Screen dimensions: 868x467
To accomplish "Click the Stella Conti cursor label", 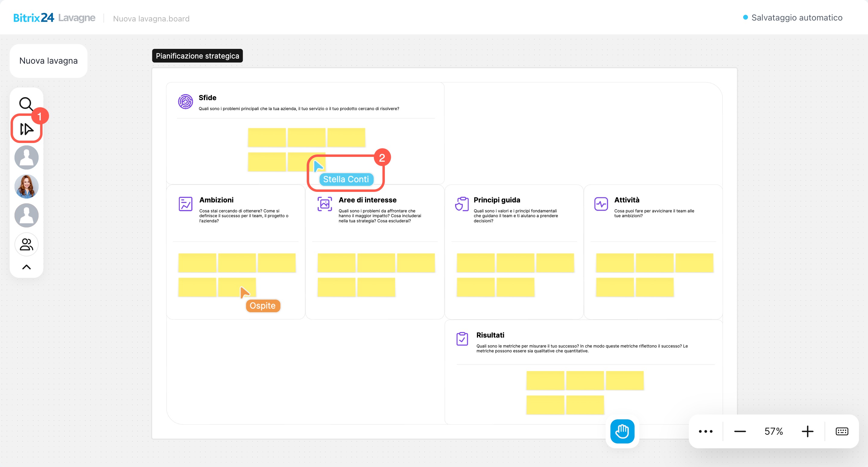I will [x=346, y=179].
